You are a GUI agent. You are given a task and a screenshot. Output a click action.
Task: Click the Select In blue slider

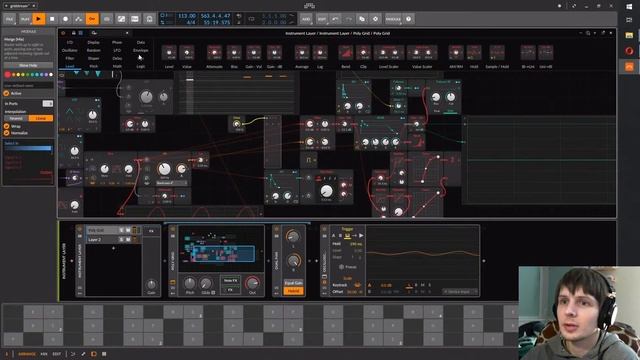(28, 148)
